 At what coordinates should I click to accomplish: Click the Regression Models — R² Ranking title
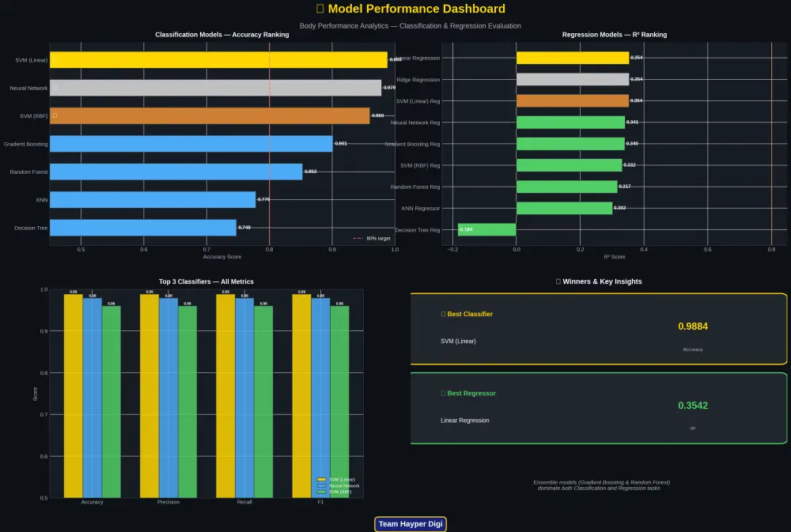[615, 35]
